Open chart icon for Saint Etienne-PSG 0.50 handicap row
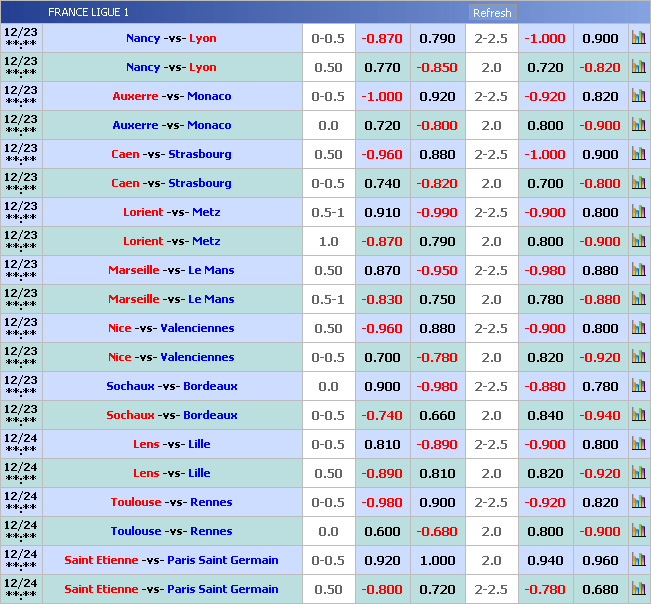651x604 pixels. [x=638, y=589]
